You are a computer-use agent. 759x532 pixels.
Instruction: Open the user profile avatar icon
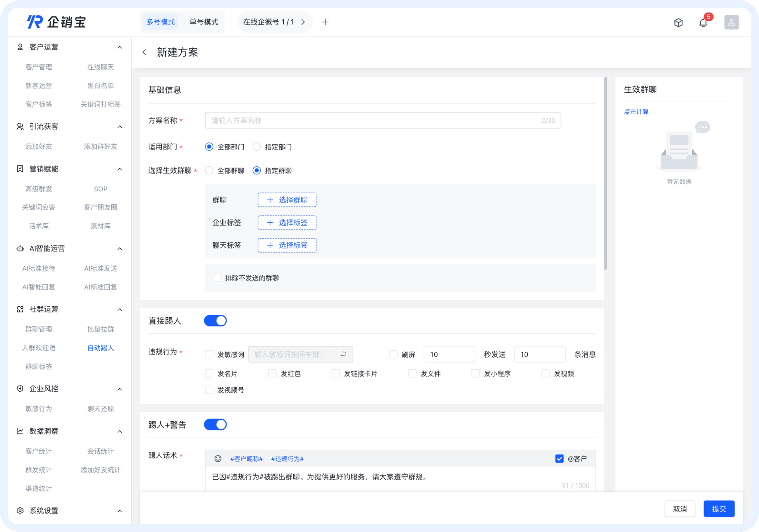click(x=732, y=22)
